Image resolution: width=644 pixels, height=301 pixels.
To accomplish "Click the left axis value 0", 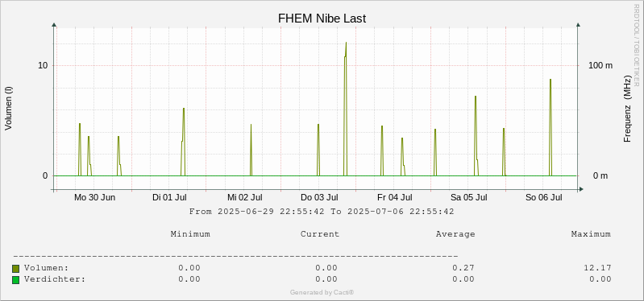I will pyautogui.click(x=45, y=176).
